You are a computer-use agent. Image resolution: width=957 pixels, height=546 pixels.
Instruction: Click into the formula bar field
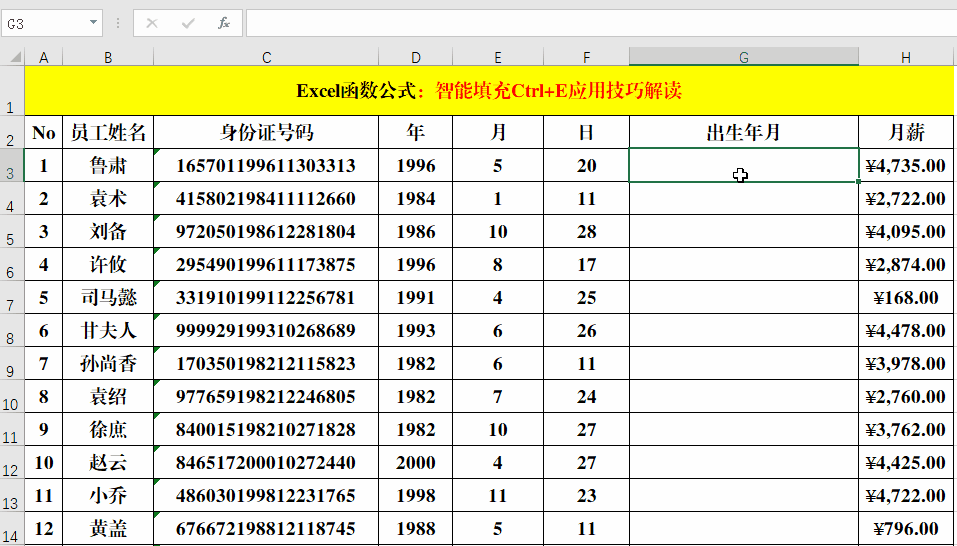point(601,23)
